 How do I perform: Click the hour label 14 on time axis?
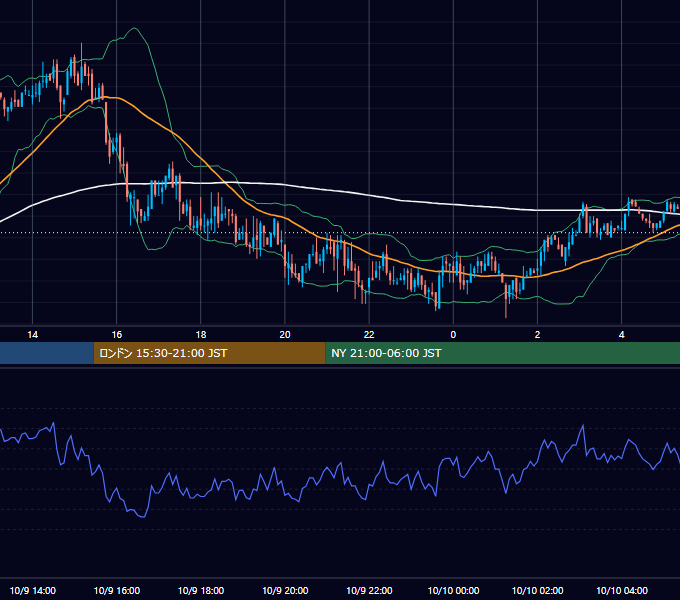click(x=33, y=334)
